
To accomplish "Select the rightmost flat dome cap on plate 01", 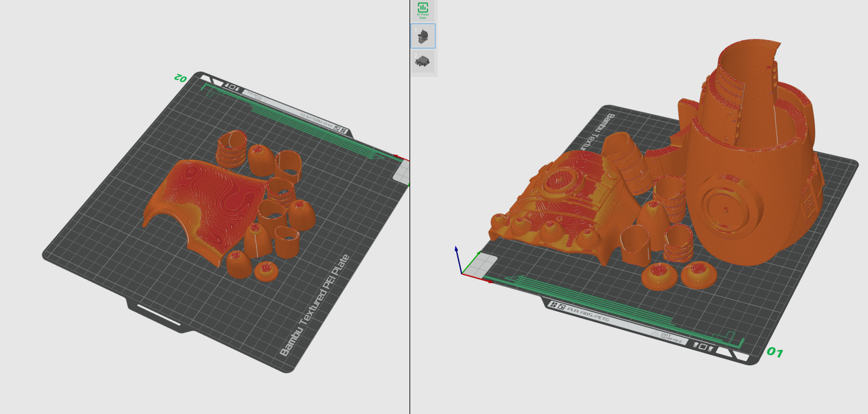I will click(x=699, y=274).
